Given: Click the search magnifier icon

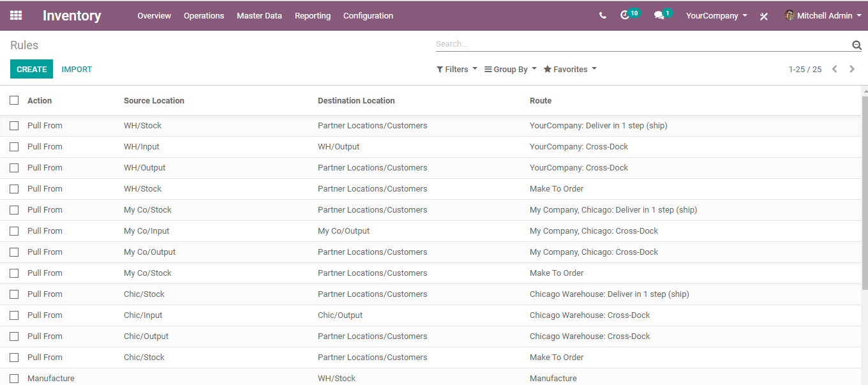Looking at the screenshot, I should click(x=857, y=45).
